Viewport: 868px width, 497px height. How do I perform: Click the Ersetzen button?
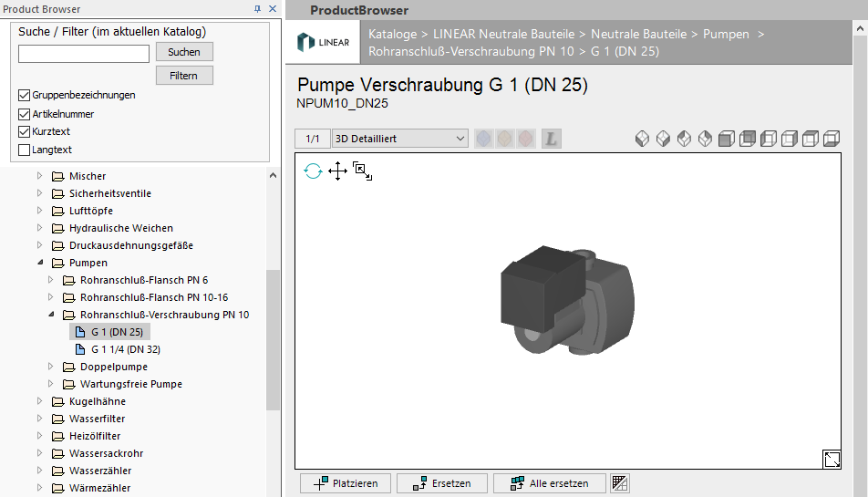tap(441, 483)
